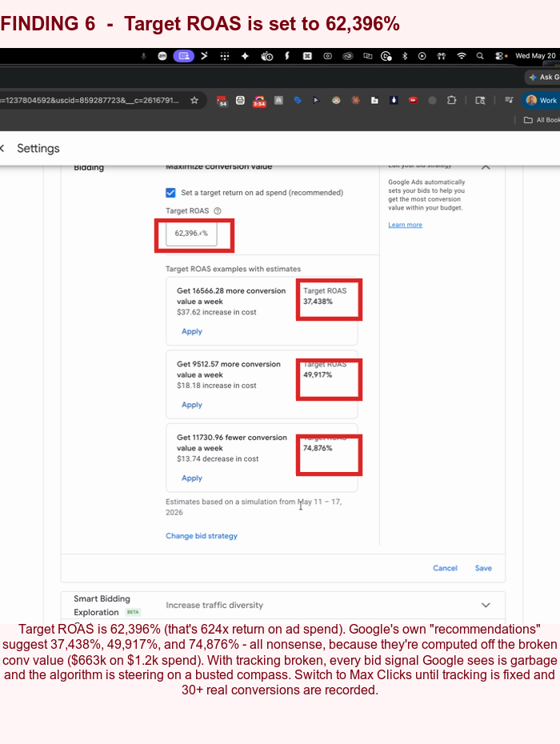The image size is (560, 744).
Task: Click the orange starburst extension icon
Action: 355,100
